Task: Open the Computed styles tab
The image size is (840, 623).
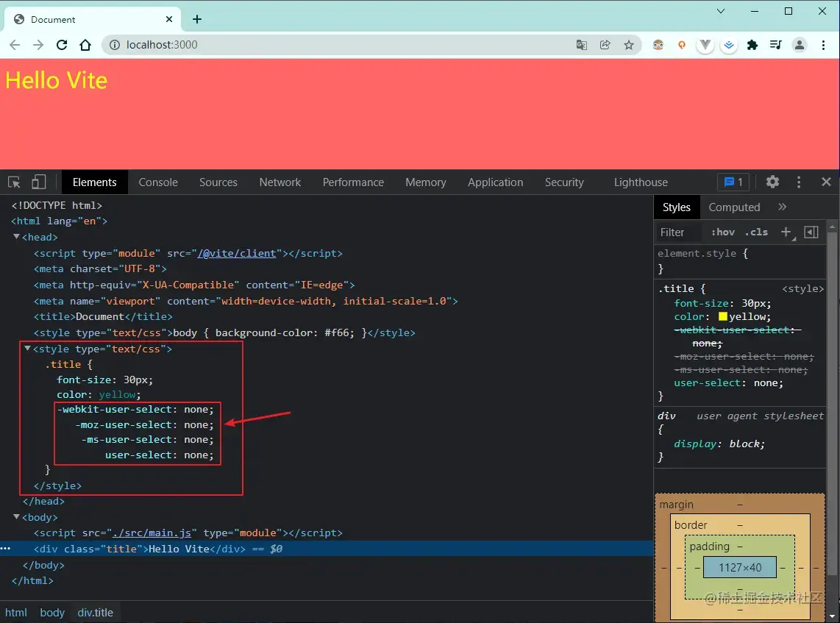Action: (x=734, y=207)
